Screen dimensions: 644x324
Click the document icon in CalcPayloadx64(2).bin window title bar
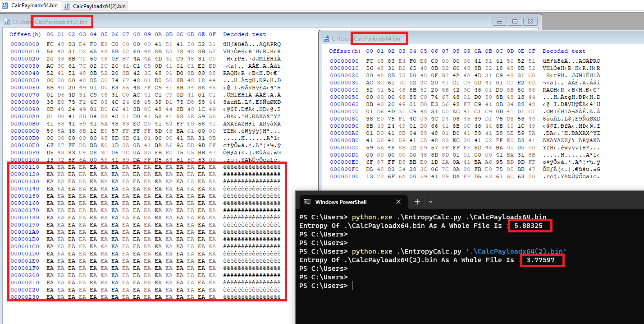click(7, 22)
